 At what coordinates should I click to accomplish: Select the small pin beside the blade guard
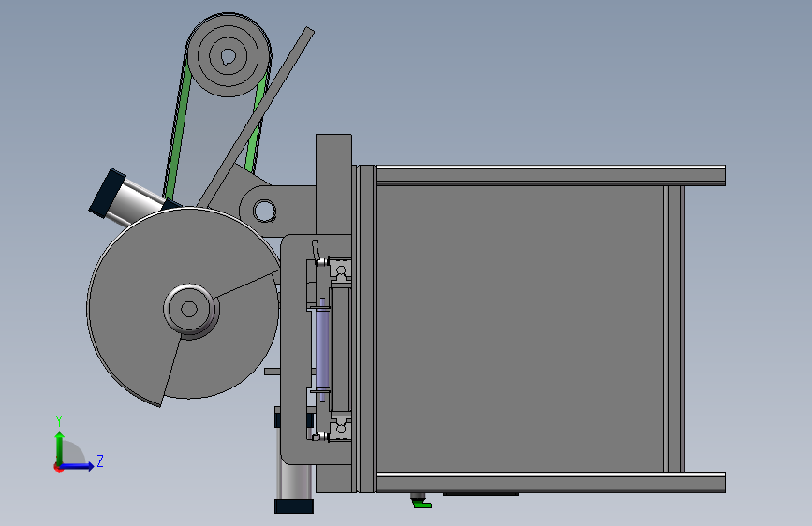click(272, 372)
